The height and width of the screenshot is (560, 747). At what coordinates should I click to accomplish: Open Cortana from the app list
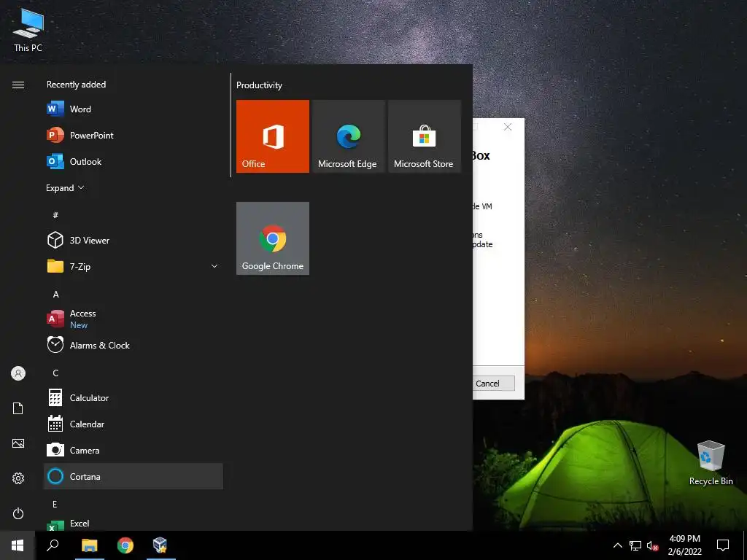[133, 476]
